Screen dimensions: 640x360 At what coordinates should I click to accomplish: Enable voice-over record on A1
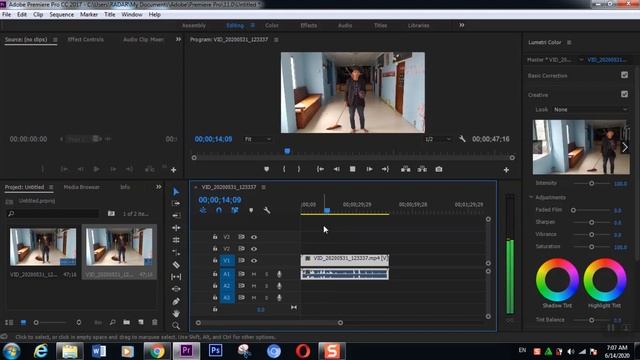(279, 274)
